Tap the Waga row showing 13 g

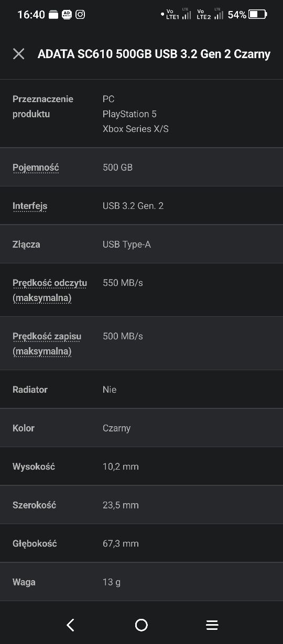tap(141, 582)
